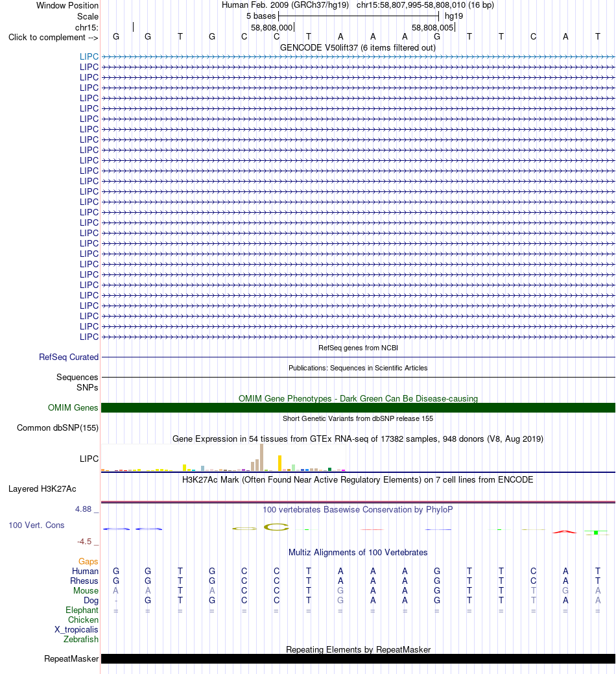Screen dimensions: 616x674
Task: Click the Human Feb. 2009 (GRCh37/hg19) title text
Action: click(285, 5)
